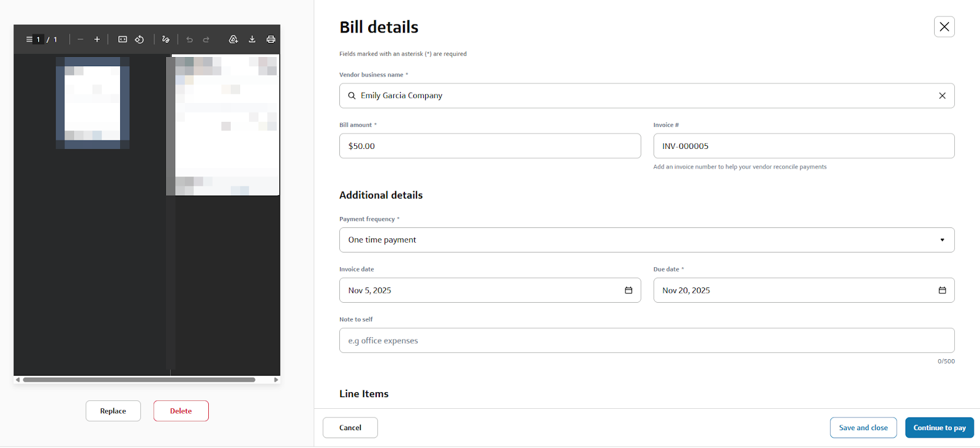Screen dimensions: 980x448
Task: Click the Bill amount field
Action: pos(489,146)
